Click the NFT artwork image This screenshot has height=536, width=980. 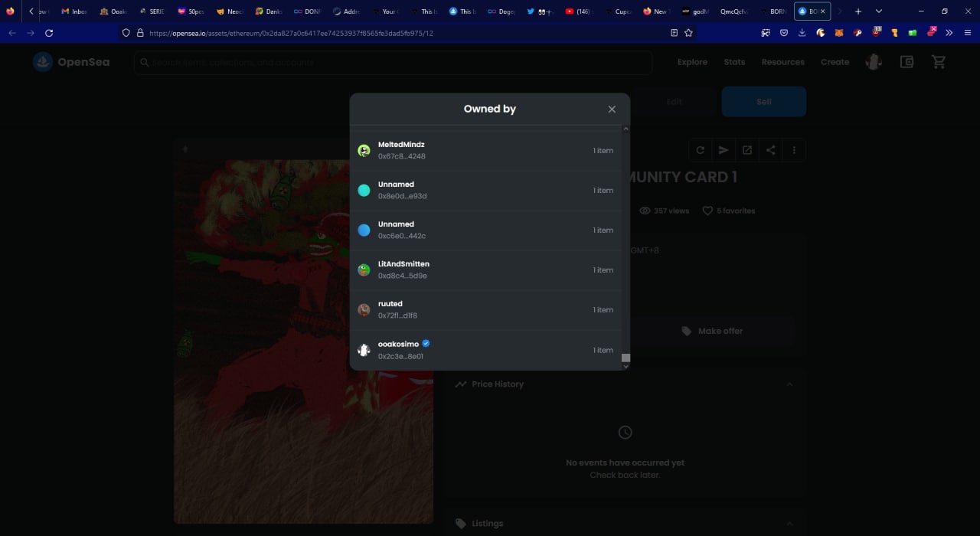point(303,342)
